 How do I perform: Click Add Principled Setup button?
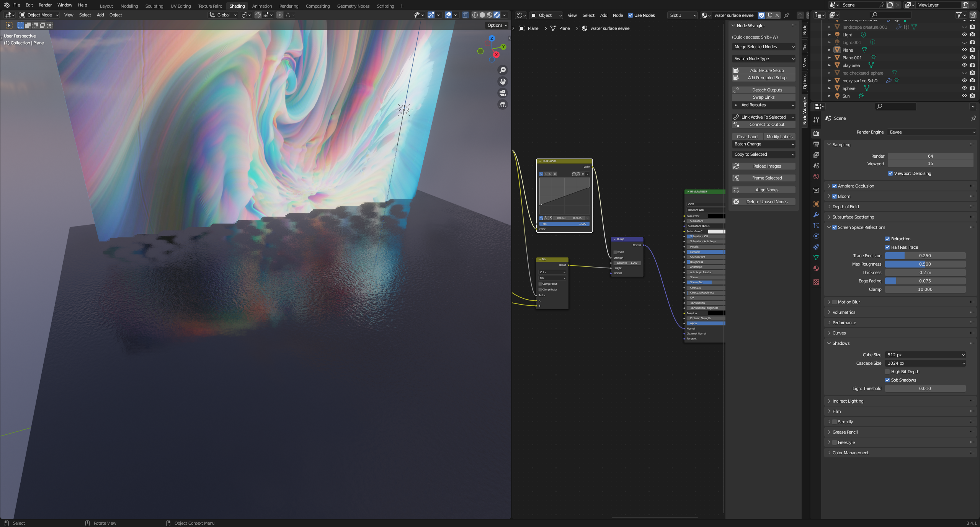tap(763, 78)
